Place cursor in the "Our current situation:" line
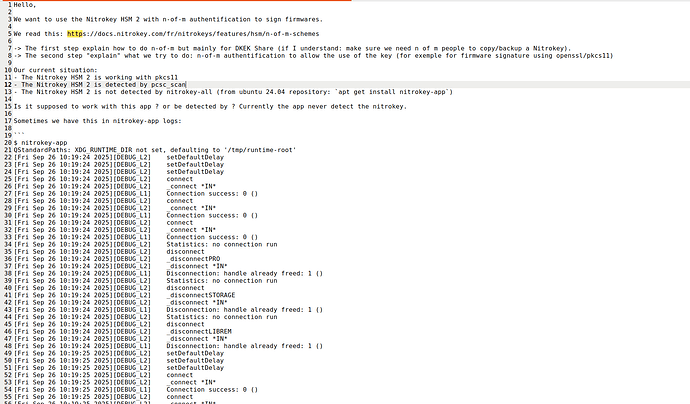Image resolution: width=690 pixels, height=404 pixels. (x=55, y=70)
